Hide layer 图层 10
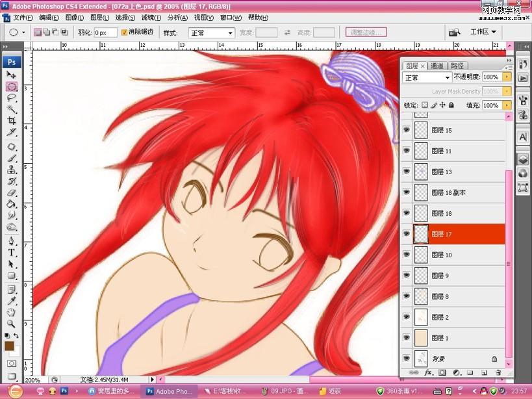 click(x=407, y=255)
